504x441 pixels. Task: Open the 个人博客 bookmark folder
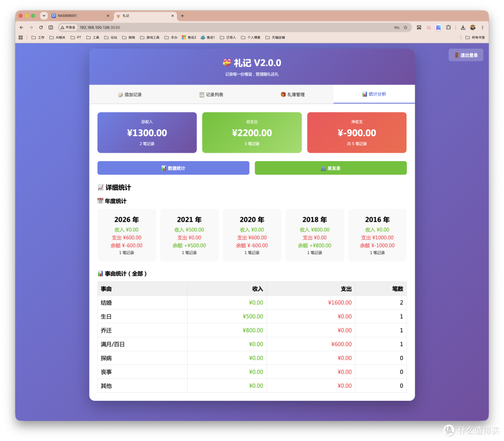pos(251,38)
